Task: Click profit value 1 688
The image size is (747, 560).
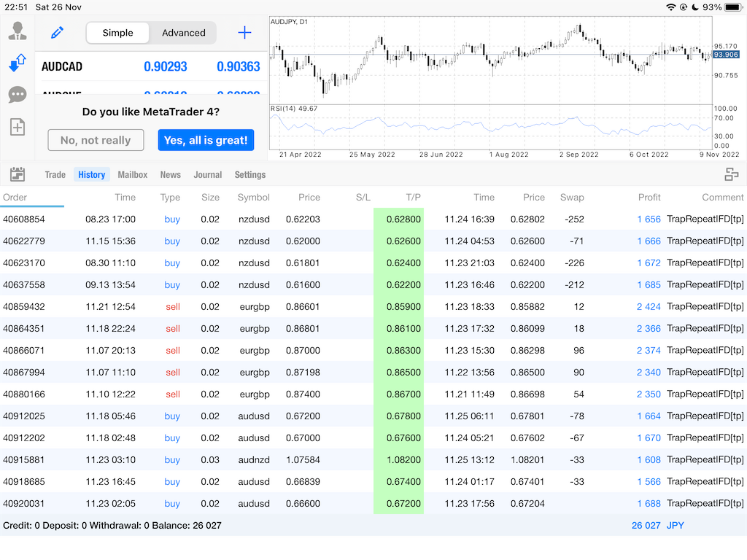Action: point(649,504)
